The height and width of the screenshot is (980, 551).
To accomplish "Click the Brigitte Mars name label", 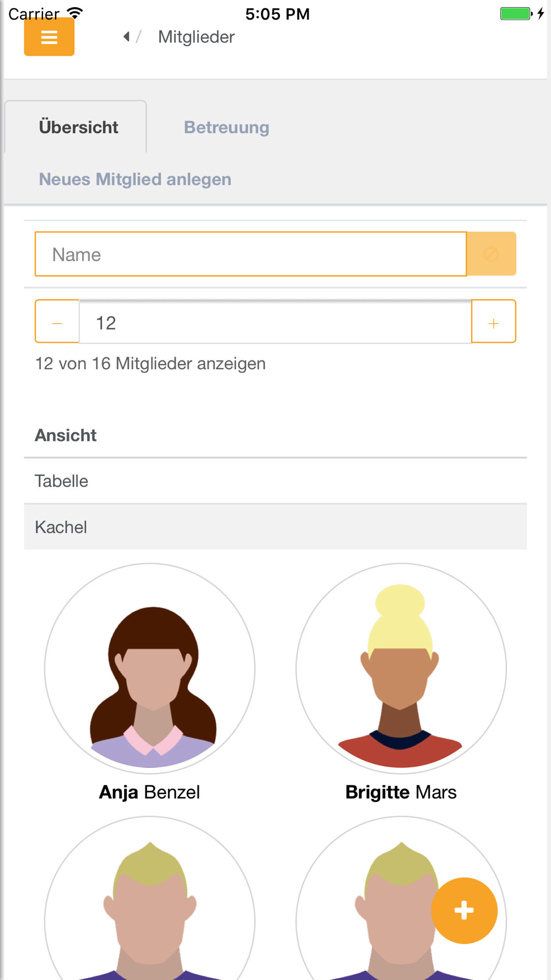I will tap(401, 792).
